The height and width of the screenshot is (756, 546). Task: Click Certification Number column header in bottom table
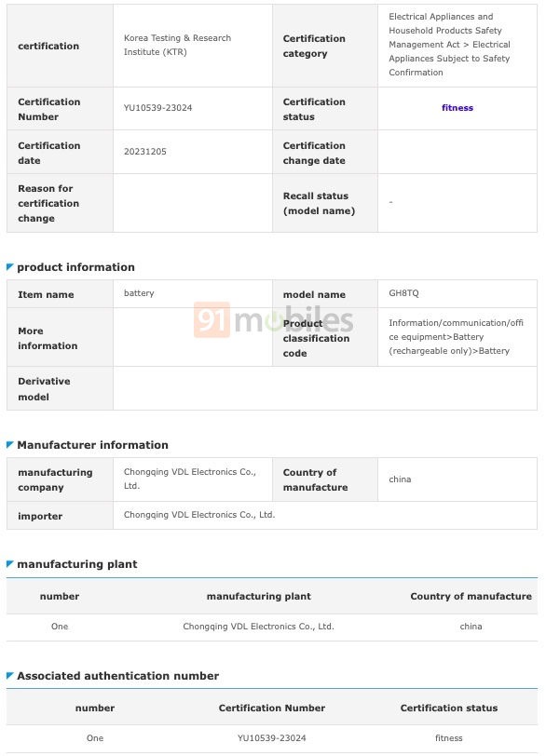coord(271,708)
